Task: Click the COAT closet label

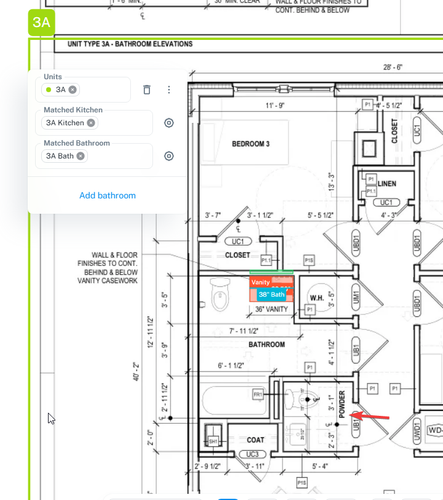Action: [x=255, y=440]
